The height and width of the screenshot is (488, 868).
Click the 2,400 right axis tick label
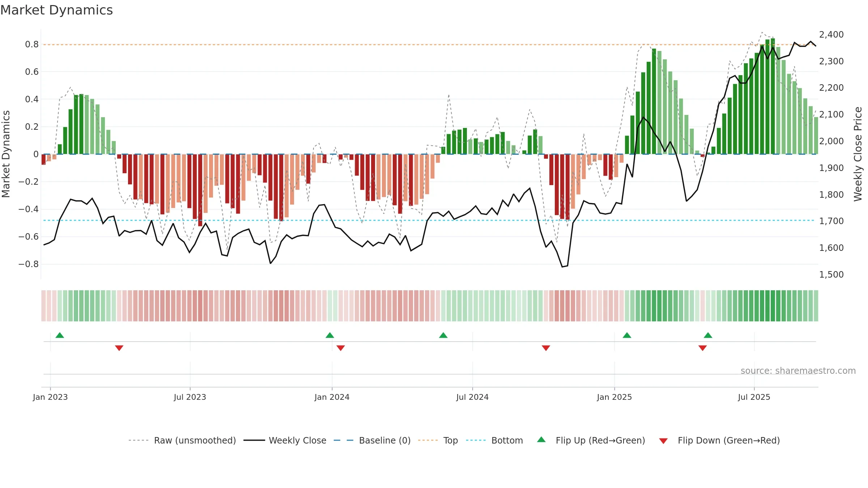(831, 35)
